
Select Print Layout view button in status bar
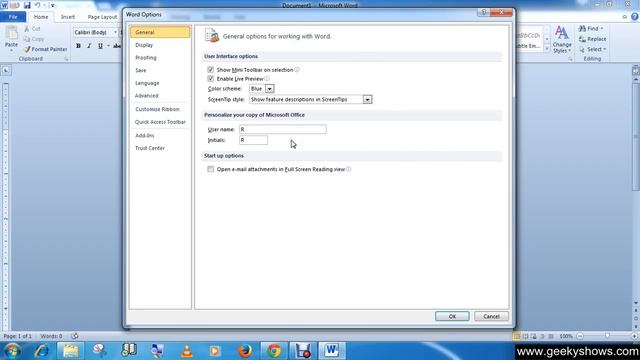click(x=516, y=336)
